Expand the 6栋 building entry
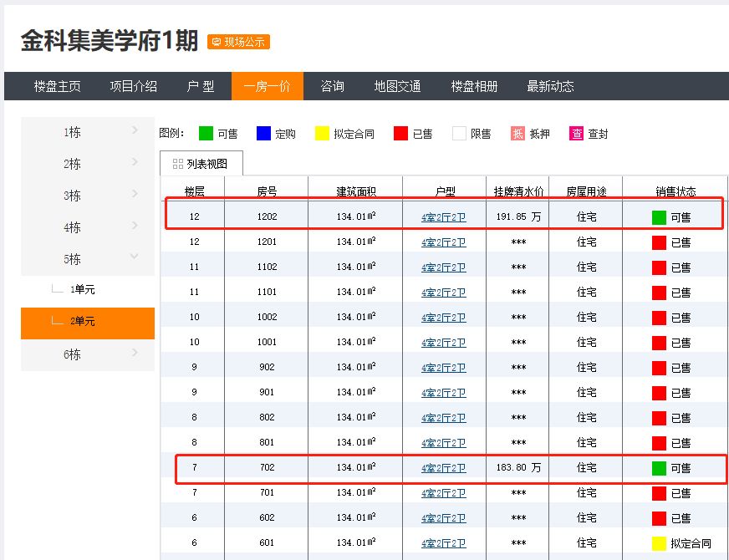The image size is (729, 560). (88, 354)
